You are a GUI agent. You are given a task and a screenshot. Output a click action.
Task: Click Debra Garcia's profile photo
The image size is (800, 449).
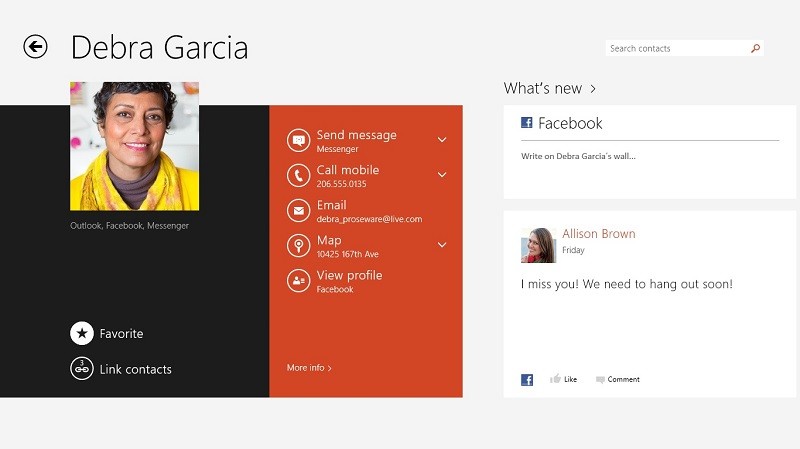click(x=134, y=146)
